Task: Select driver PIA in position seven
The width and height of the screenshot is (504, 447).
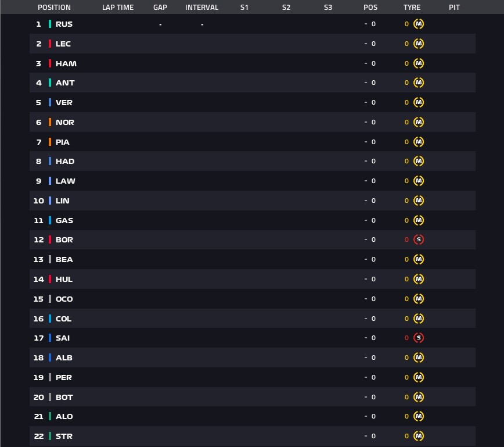Action: pos(62,142)
